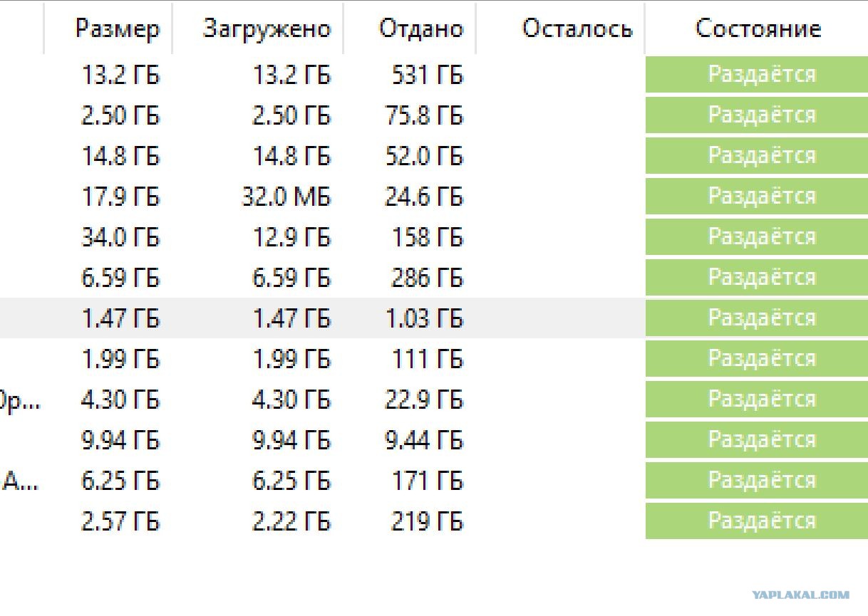Click the row with 171 ГБ uploaded
The width and height of the screenshot is (868, 616).
pos(434,481)
